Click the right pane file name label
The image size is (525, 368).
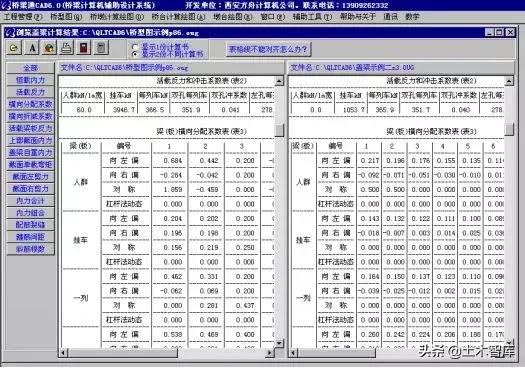click(x=352, y=68)
